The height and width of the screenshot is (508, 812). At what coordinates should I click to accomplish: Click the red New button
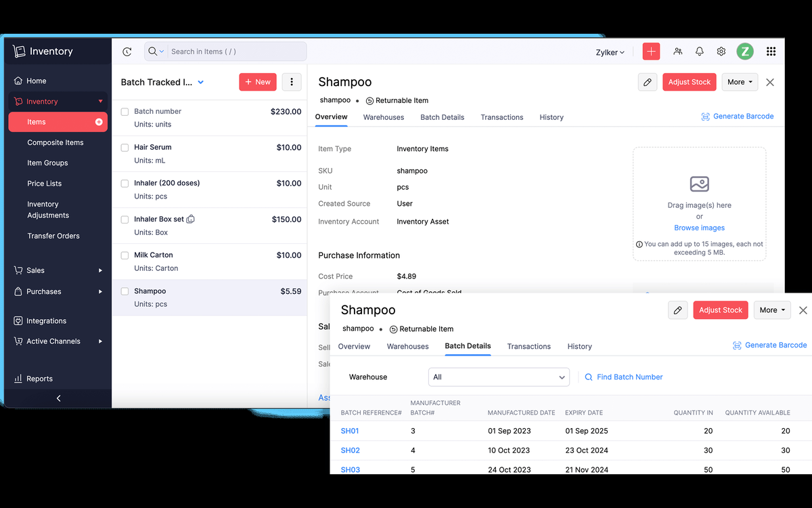click(x=258, y=82)
